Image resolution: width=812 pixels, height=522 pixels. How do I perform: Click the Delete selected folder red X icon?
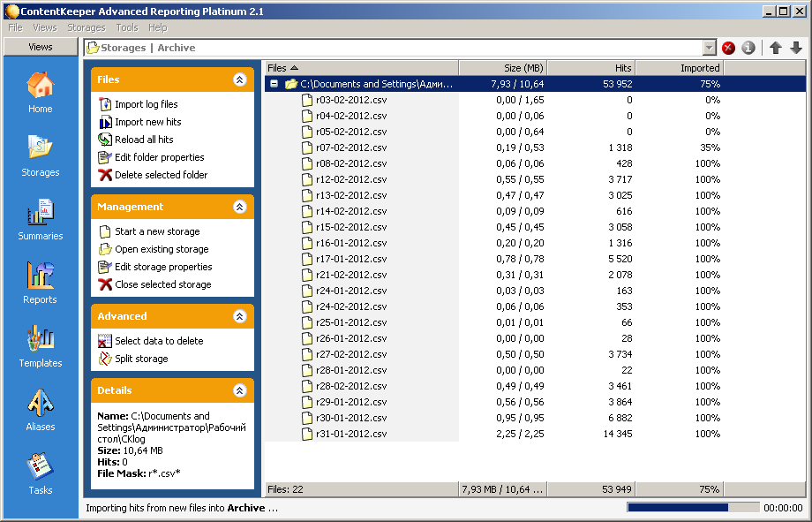[105, 175]
